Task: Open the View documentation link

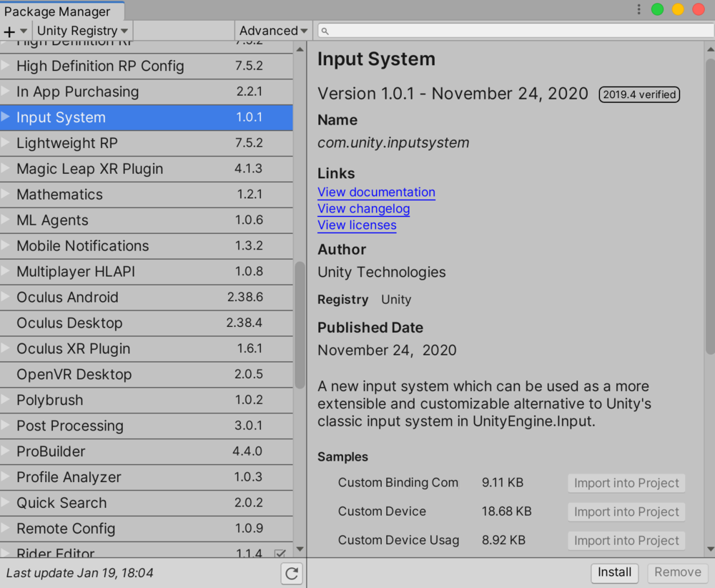Action: point(376,192)
